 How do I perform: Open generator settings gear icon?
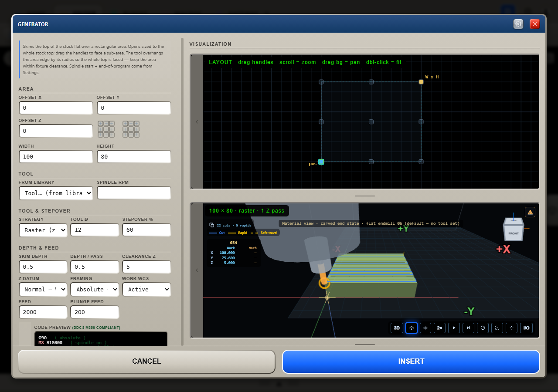(518, 24)
